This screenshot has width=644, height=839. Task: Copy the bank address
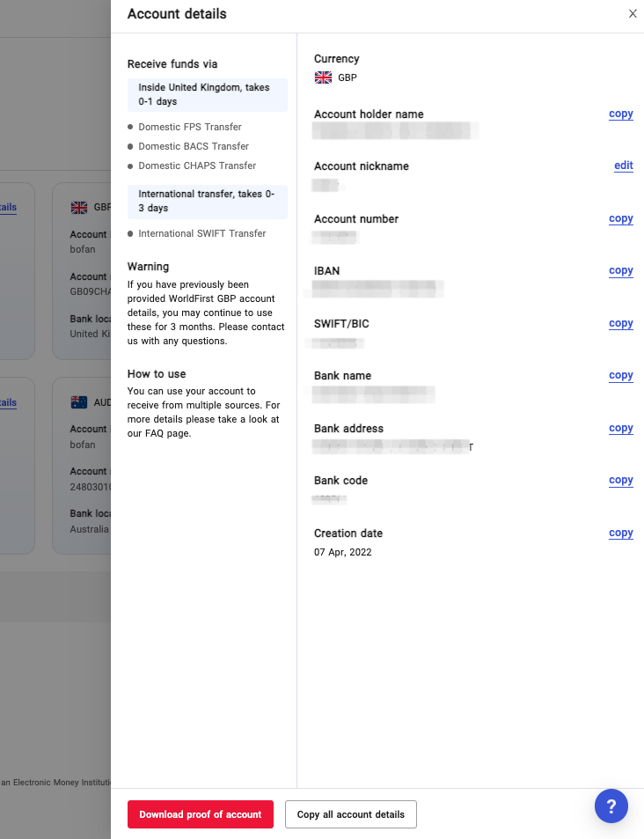pyautogui.click(x=620, y=428)
